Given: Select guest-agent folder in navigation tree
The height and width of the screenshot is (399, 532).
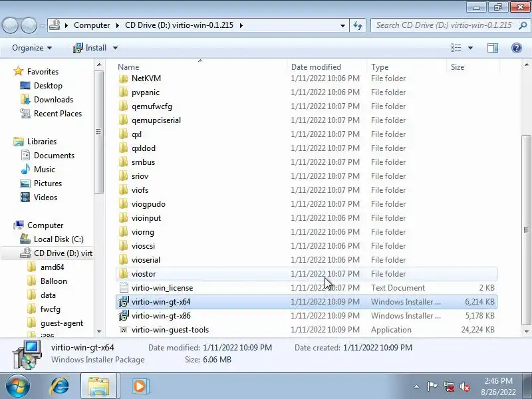Looking at the screenshot, I should point(61,323).
